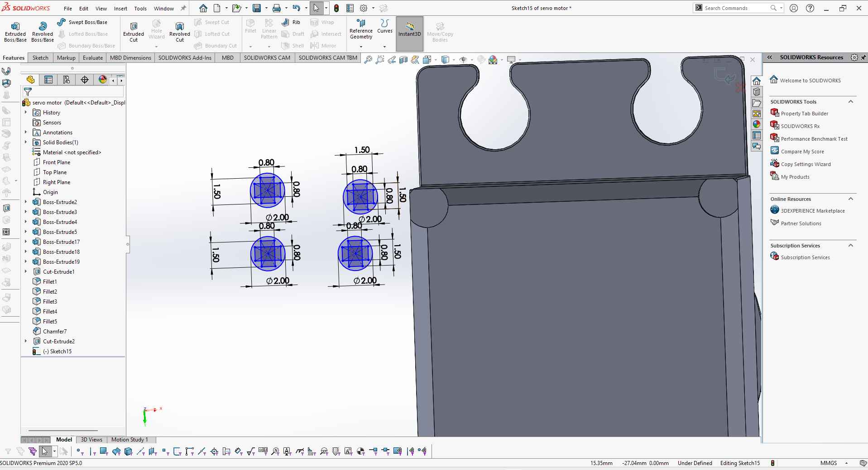Open the ConfigurationManager tab icon
The image size is (868, 470).
click(x=67, y=80)
